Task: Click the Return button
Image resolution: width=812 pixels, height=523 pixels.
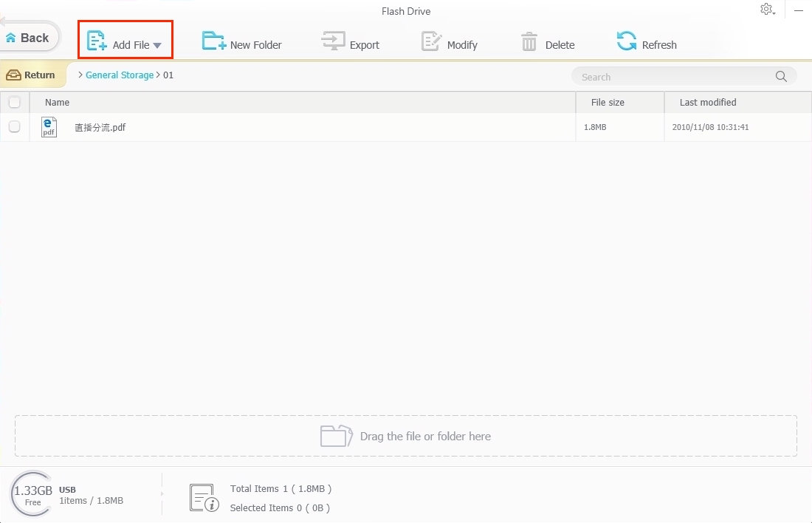Action: click(x=32, y=75)
